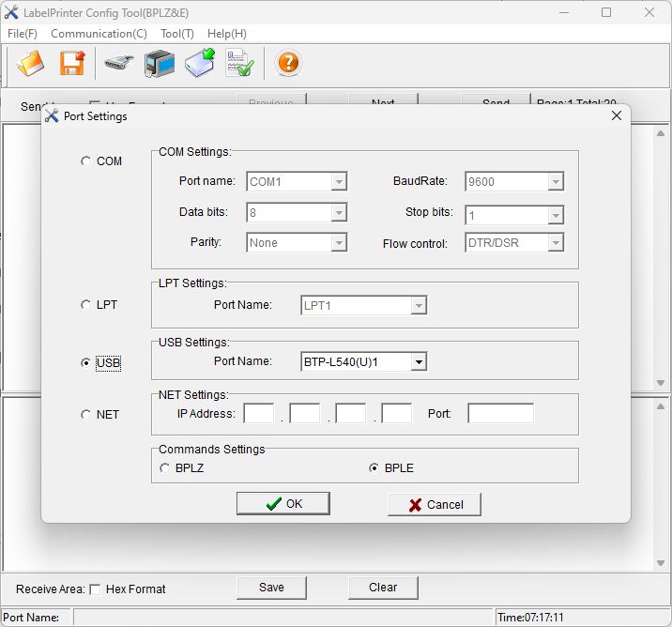
Task: Click the download to printer icon
Action: pyautogui.click(x=200, y=63)
